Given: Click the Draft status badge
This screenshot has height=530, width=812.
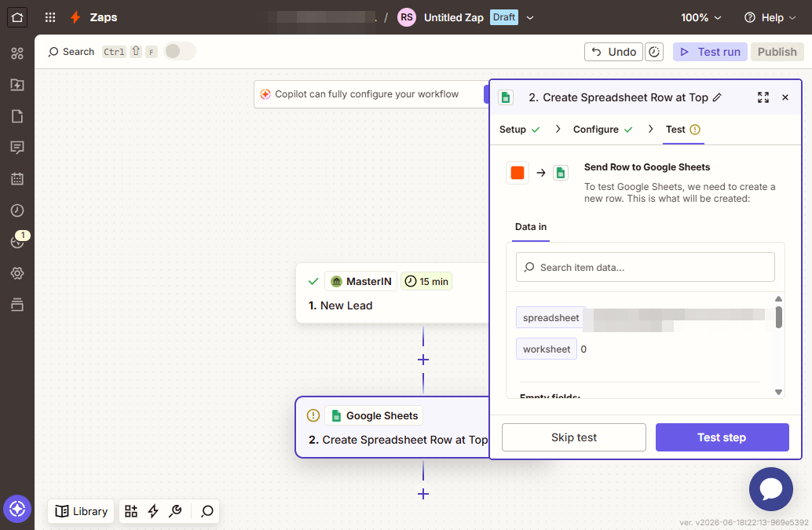Looking at the screenshot, I should [x=504, y=17].
